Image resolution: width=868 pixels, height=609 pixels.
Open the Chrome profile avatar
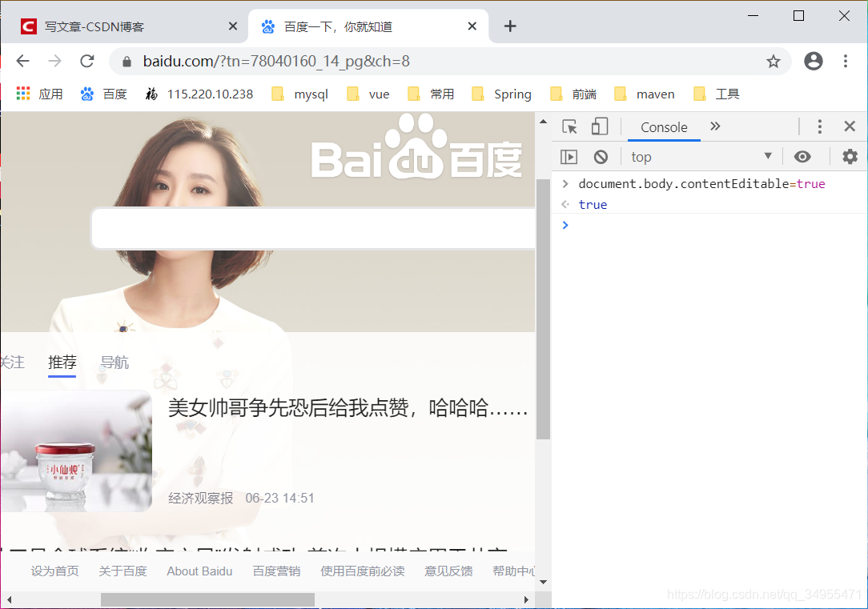[x=814, y=61]
